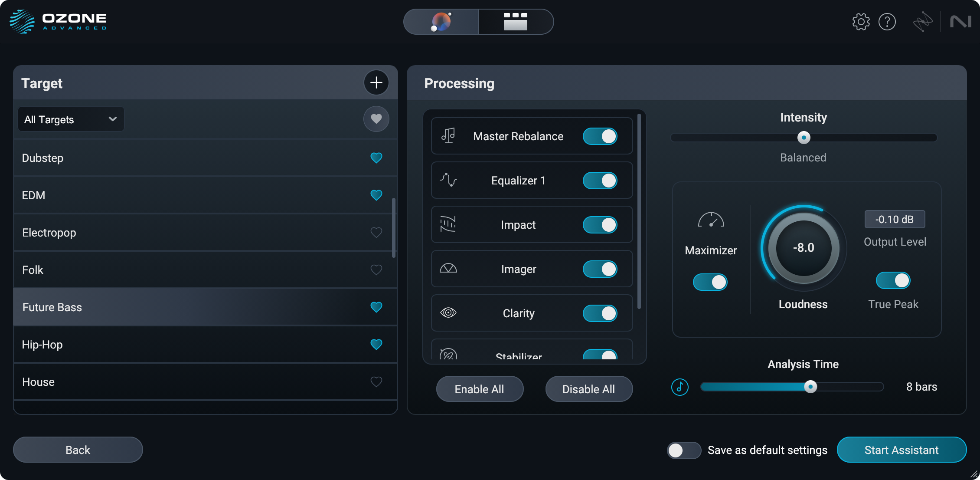Enable Save as default settings toggle
Image resolution: width=980 pixels, height=480 pixels.
[683, 450]
